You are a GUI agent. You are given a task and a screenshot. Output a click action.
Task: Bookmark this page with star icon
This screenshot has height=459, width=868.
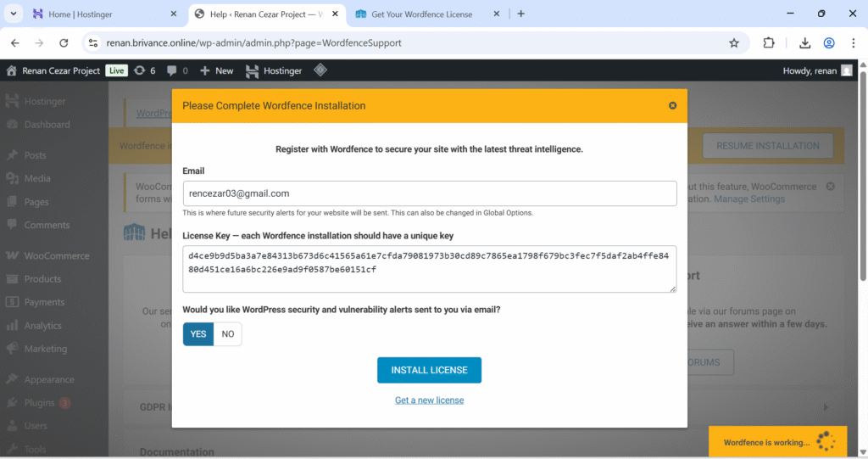pos(734,42)
